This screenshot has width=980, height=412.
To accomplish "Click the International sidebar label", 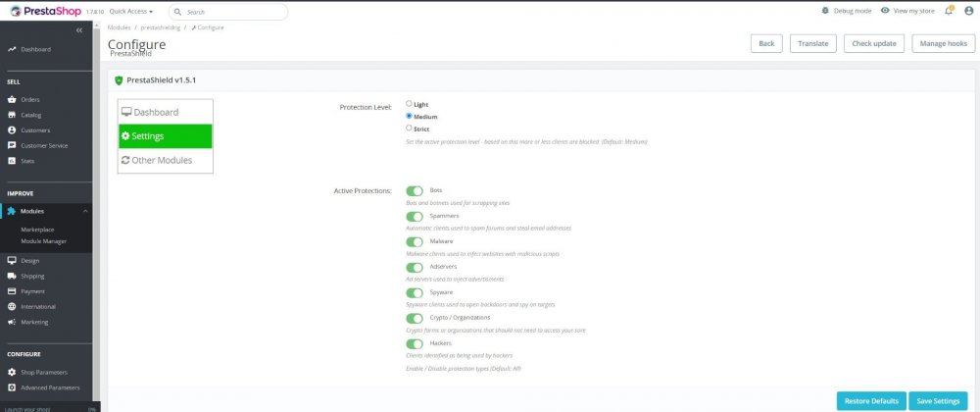I will tap(38, 307).
